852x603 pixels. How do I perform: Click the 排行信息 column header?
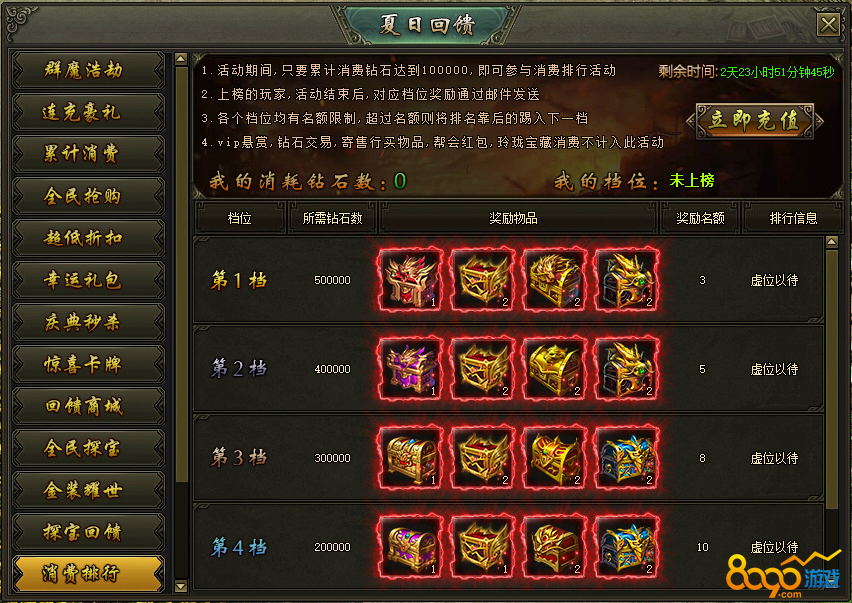(x=793, y=218)
